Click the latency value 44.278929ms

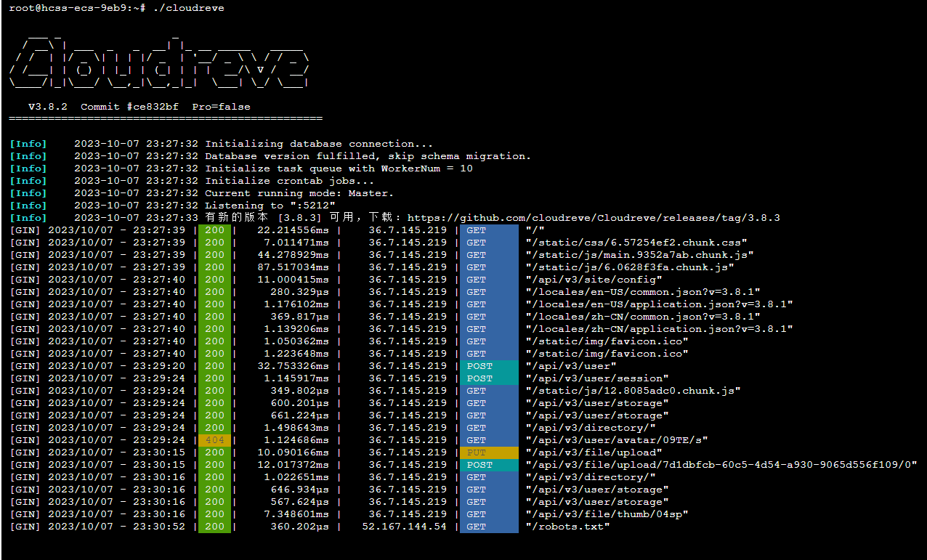coord(293,255)
